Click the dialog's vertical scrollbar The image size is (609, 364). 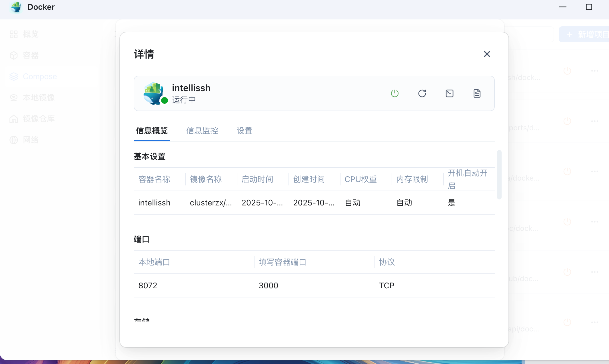(x=499, y=174)
